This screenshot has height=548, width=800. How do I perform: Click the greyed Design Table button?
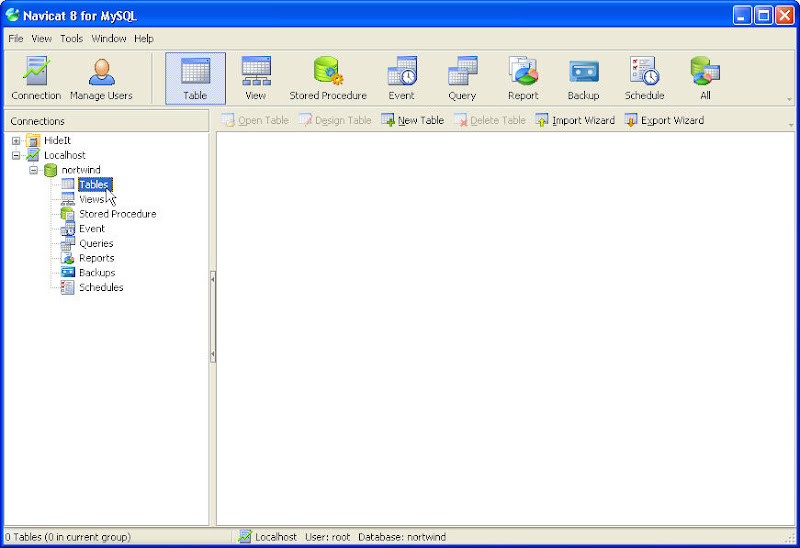point(335,120)
